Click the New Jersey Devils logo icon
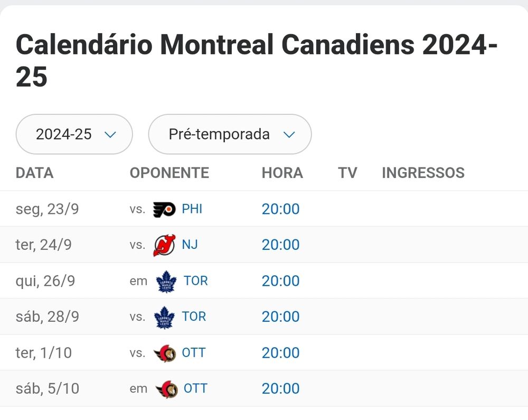This screenshot has width=528, height=420. pyautogui.click(x=164, y=246)
